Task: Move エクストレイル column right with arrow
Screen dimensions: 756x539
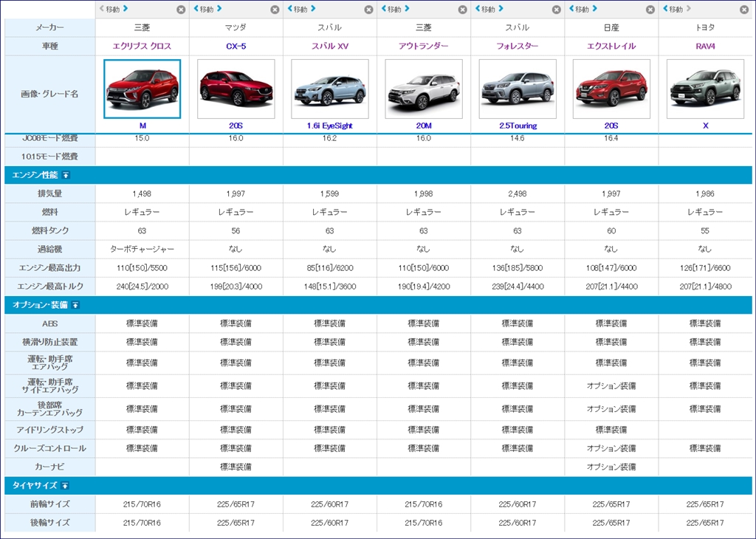Action: click(x=595, y=9)
